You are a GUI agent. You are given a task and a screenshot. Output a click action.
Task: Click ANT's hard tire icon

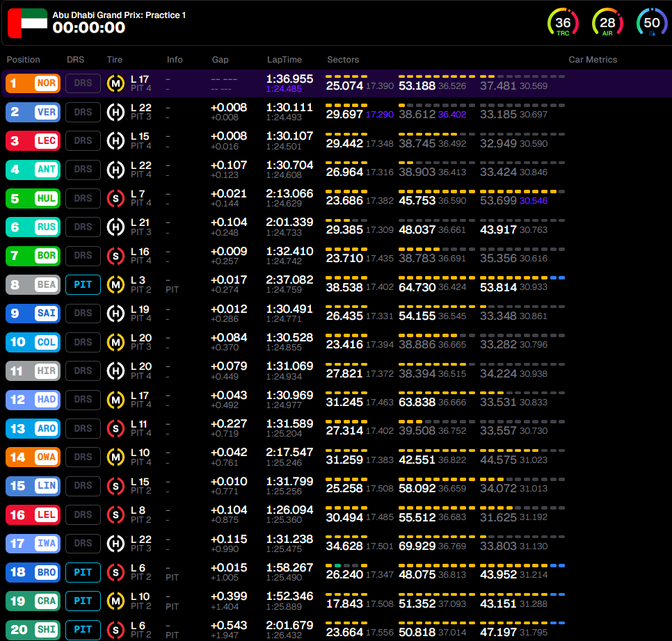(x=115, y=170)
